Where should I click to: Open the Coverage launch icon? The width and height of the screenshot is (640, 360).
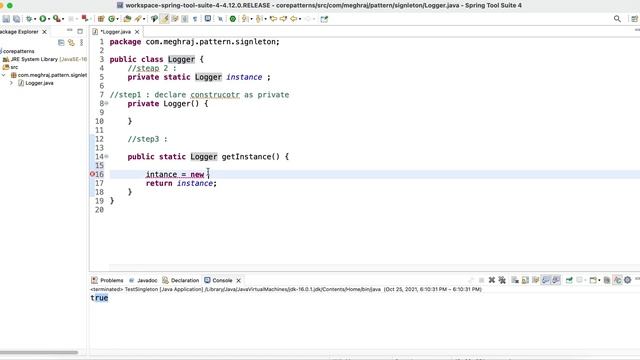(57, 19)
